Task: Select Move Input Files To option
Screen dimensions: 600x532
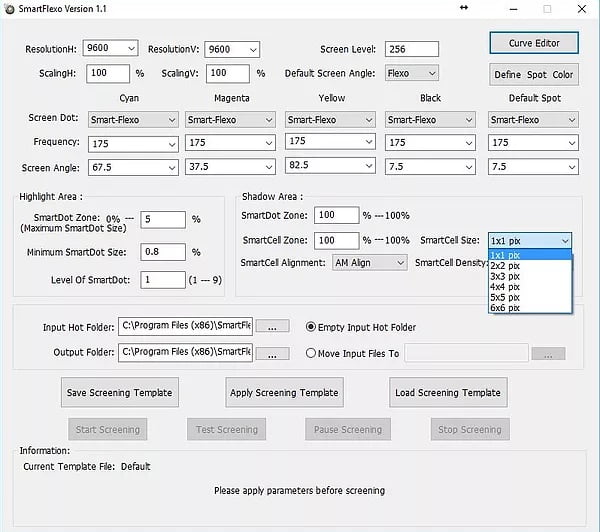Action: (x=311, y=353)
